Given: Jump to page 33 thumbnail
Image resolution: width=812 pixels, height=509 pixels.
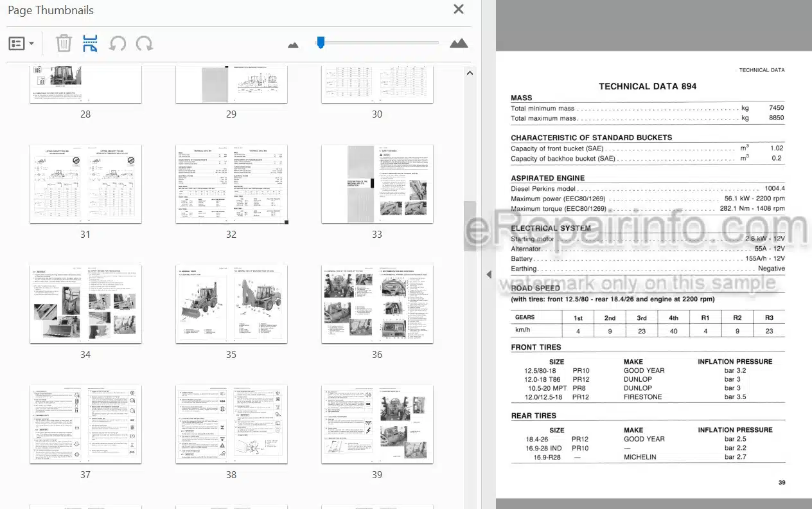Looking at the screenshot, I should (377, 184).
